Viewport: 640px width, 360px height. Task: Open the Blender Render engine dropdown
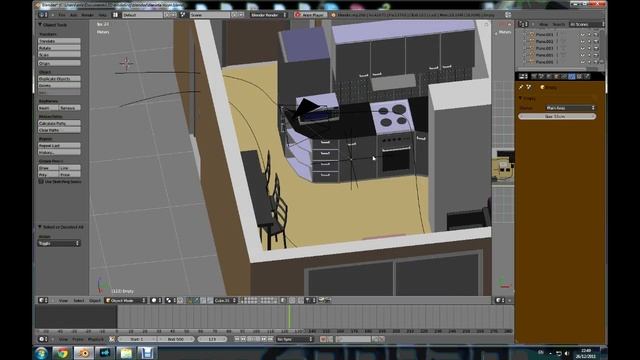[269, 15]
